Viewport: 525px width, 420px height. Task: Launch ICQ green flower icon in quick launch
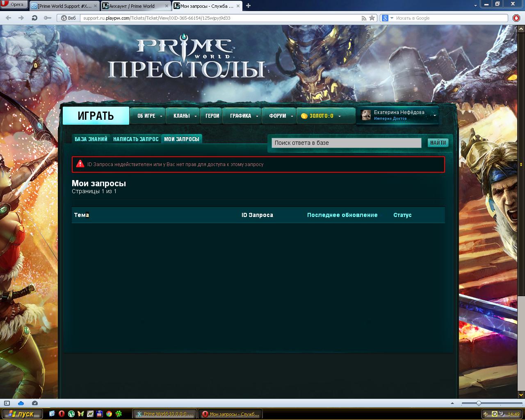119,414
